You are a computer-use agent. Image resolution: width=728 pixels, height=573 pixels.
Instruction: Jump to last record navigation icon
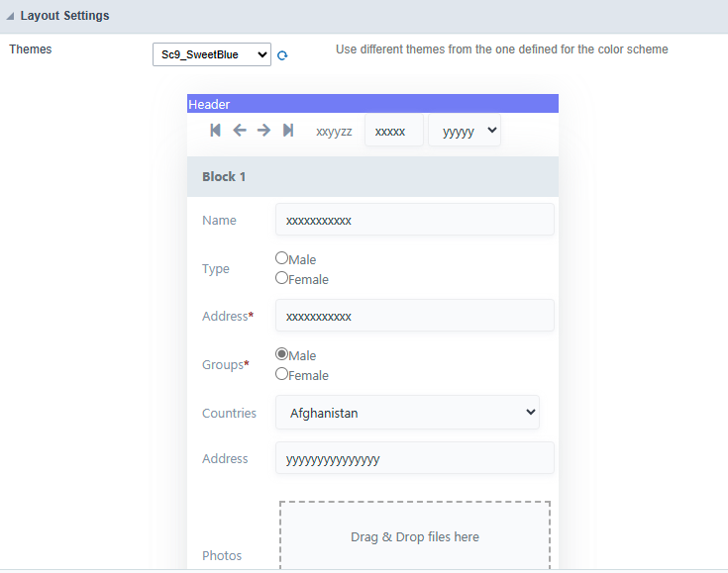coord(288,131)
